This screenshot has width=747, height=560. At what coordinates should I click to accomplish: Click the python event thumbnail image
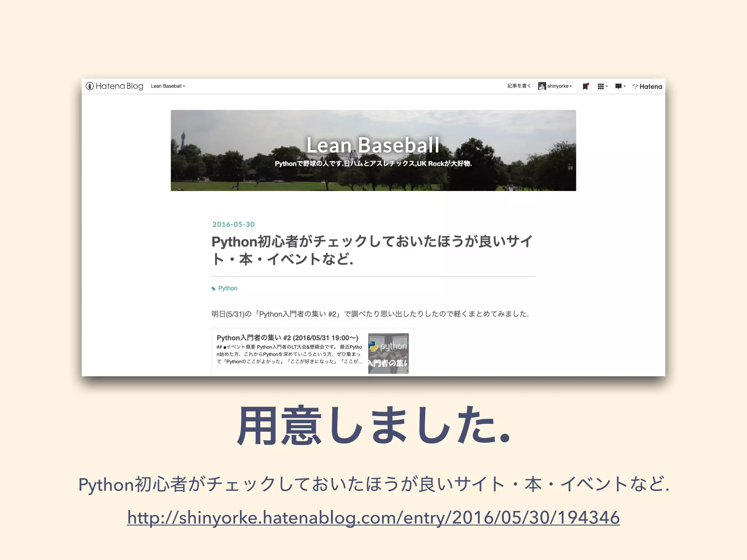[x=388, y=353]
